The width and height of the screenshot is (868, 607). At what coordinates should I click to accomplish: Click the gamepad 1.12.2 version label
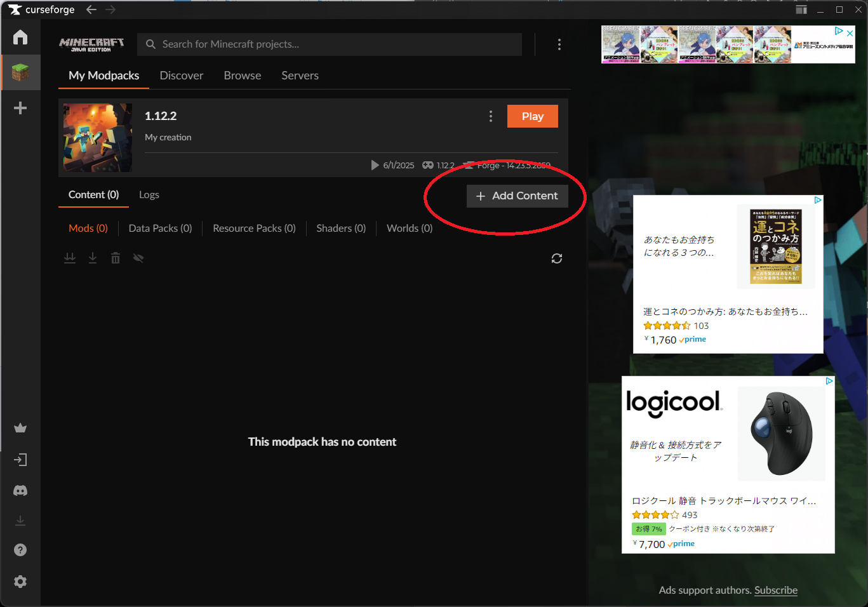(438, 165)
